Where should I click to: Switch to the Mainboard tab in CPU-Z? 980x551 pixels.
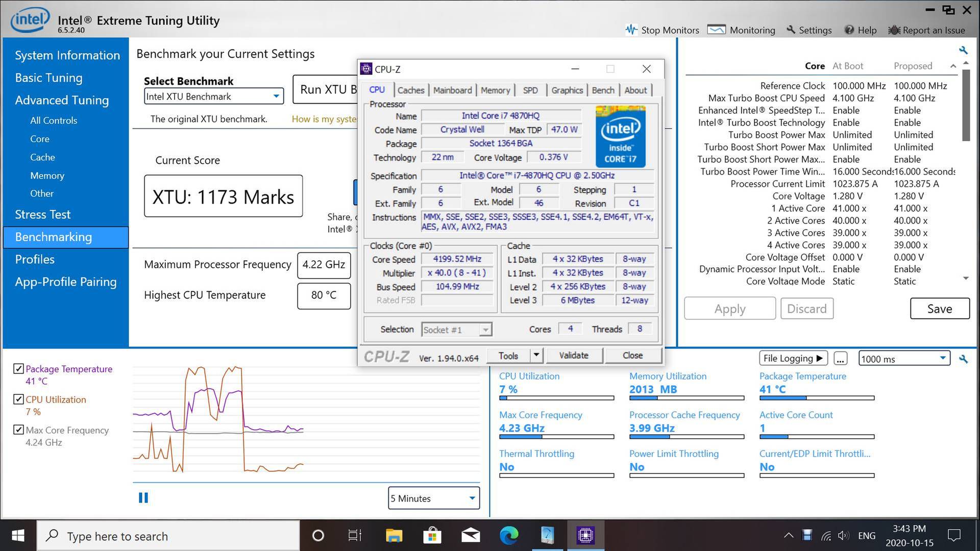453,90
